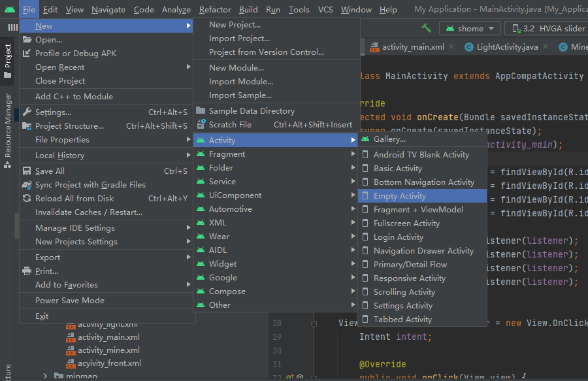Open the Resource Manager side panel

click(x=8, y=124)
